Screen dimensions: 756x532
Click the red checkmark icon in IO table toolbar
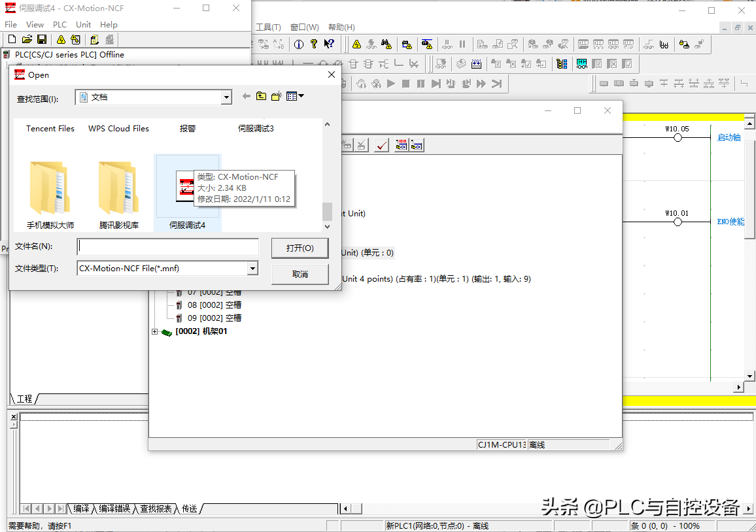381,145
